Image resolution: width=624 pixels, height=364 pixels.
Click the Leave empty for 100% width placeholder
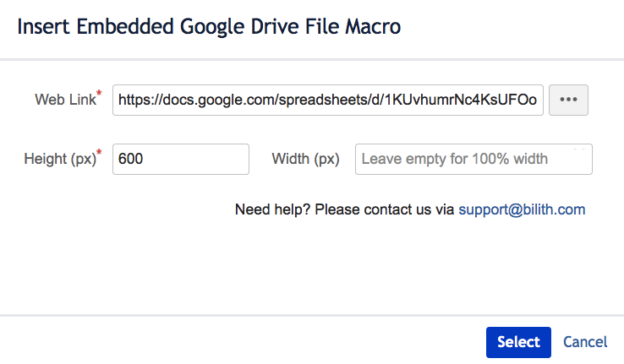point(454,159)
